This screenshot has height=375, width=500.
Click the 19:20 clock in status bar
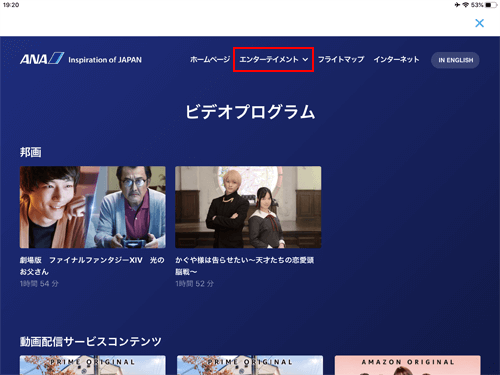[x=11, y=5]
